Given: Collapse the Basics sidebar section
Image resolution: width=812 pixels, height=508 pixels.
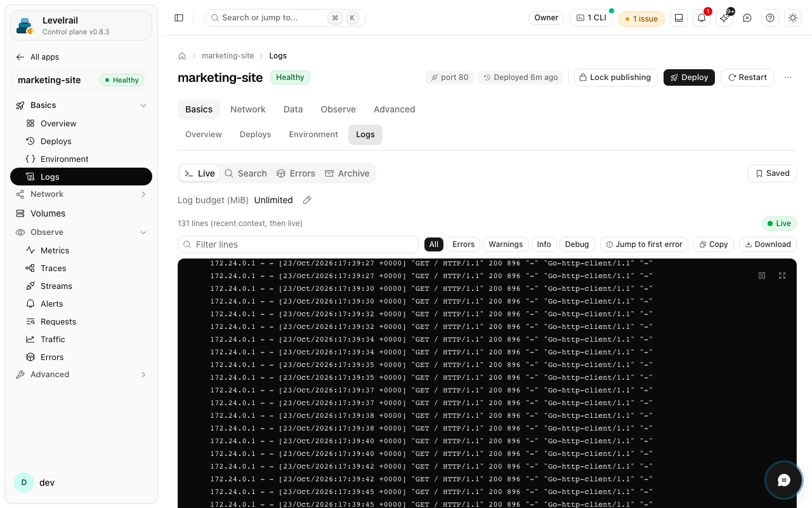Looking at the screenshot, I should click(81, 105).
